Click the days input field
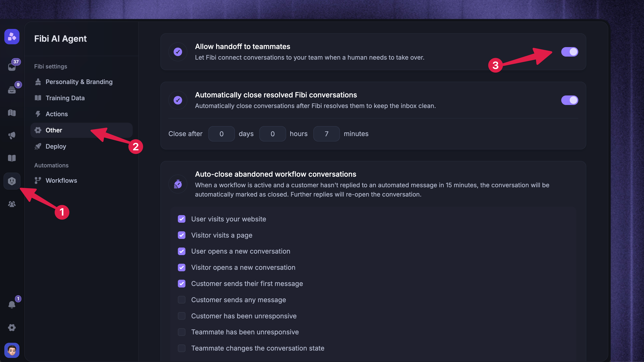 (222, 134)
